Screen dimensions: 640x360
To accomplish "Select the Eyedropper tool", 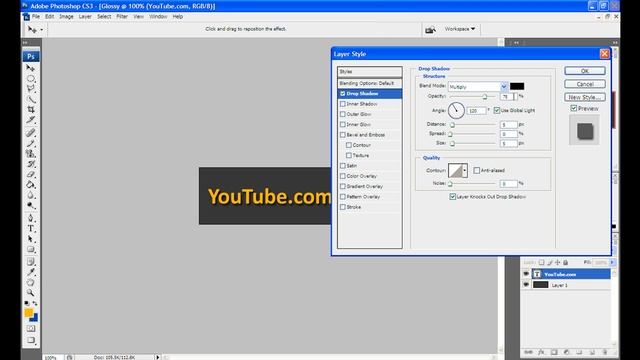I will point(31,272).
